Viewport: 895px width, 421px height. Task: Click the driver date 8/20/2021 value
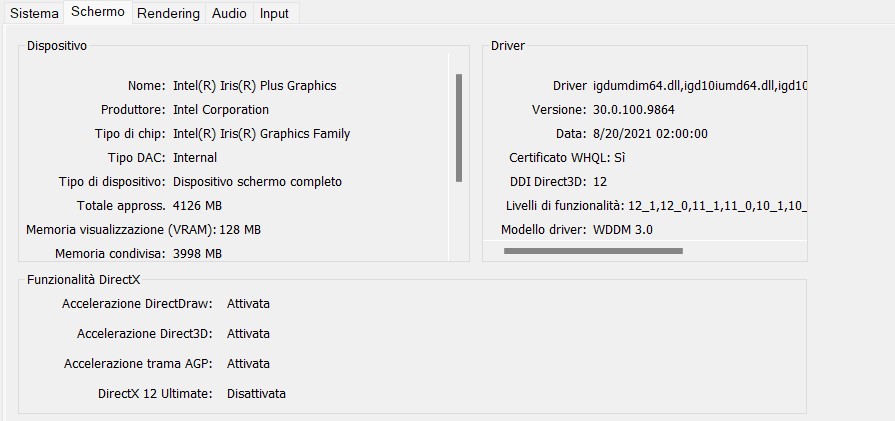coord(650,133)
